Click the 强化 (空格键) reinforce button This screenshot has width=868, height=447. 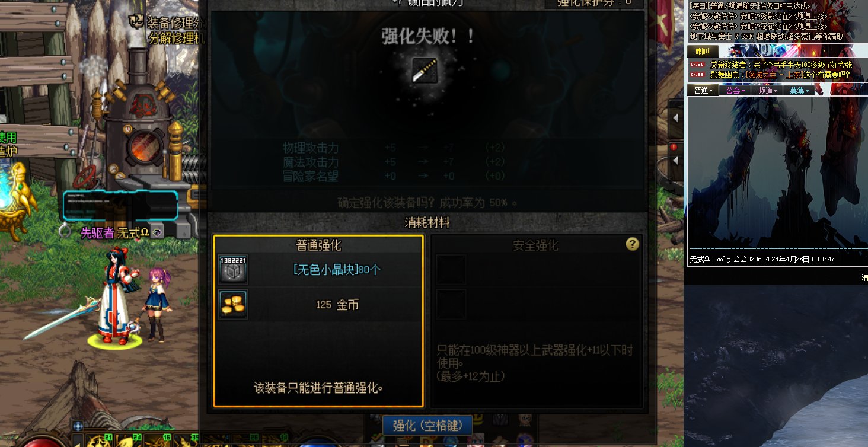coord(426,425)
